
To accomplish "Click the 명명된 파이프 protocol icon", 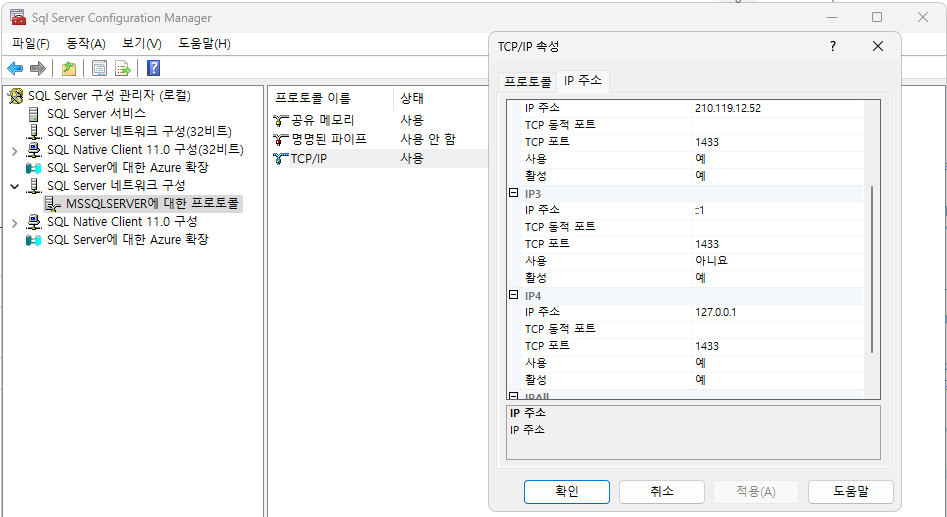I will (x=280, y=140).
